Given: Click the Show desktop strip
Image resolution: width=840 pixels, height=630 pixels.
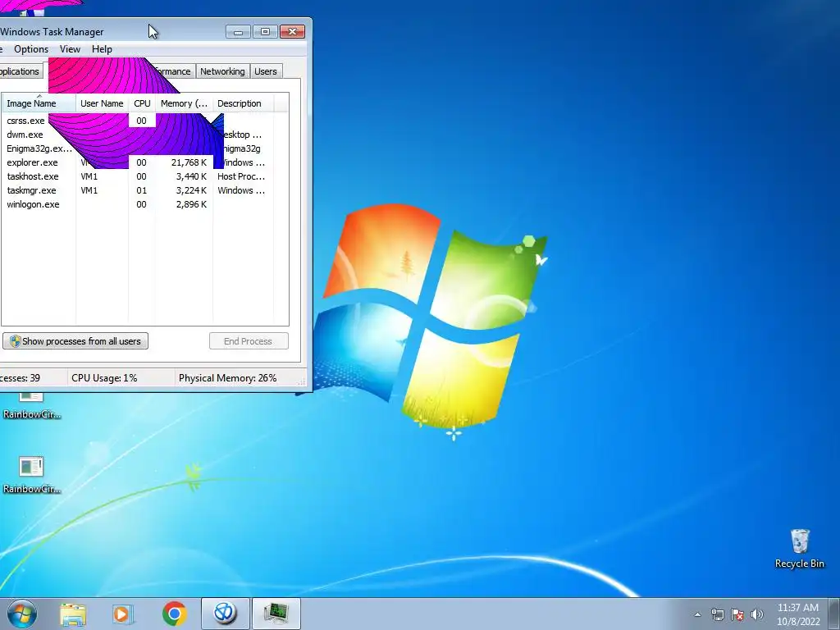Looking at the screenshot, I should point(834,614).
